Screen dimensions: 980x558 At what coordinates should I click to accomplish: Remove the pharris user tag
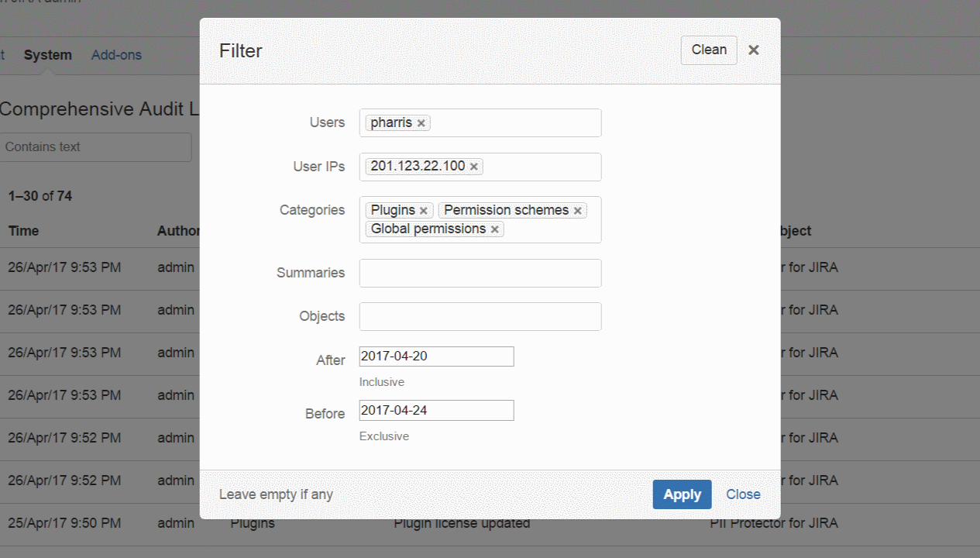pos(421,123)
